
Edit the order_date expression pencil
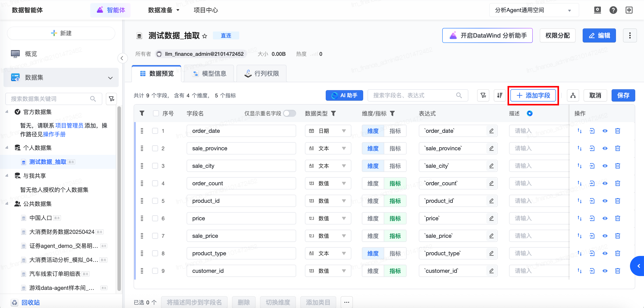(x=491, y=131)
